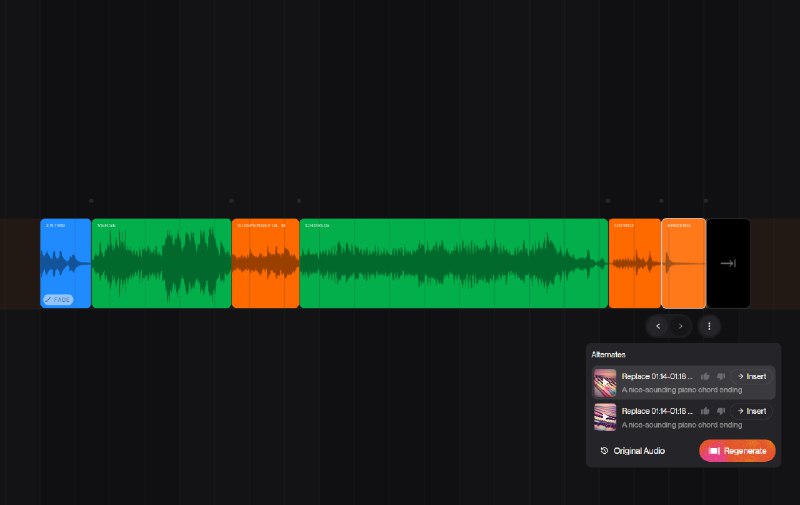The width and height of the screenshot is (800, 505).
Task: Select the blue intro clip
Action: (x=65, y=263)
